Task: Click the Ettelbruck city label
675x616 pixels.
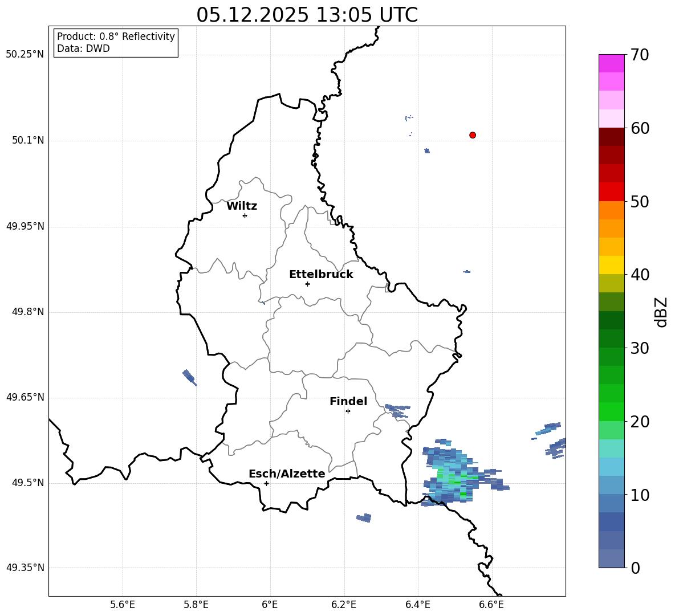Action: (321, 275)
